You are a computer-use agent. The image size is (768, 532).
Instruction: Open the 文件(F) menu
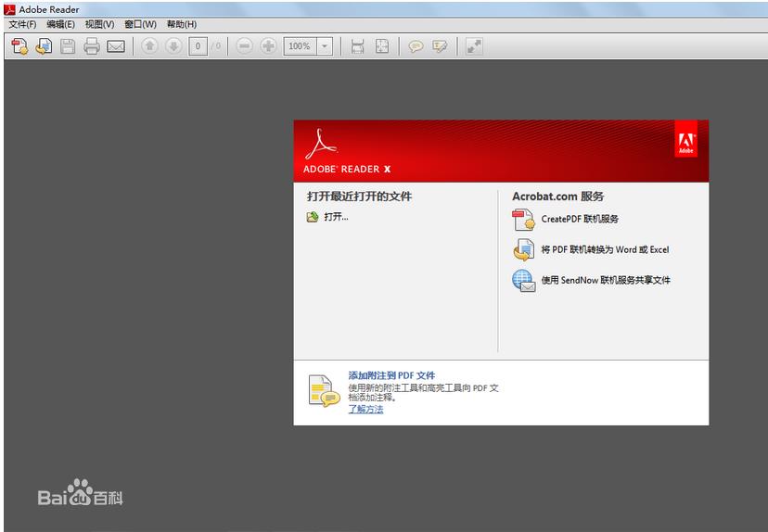click(x=22, y=24)
